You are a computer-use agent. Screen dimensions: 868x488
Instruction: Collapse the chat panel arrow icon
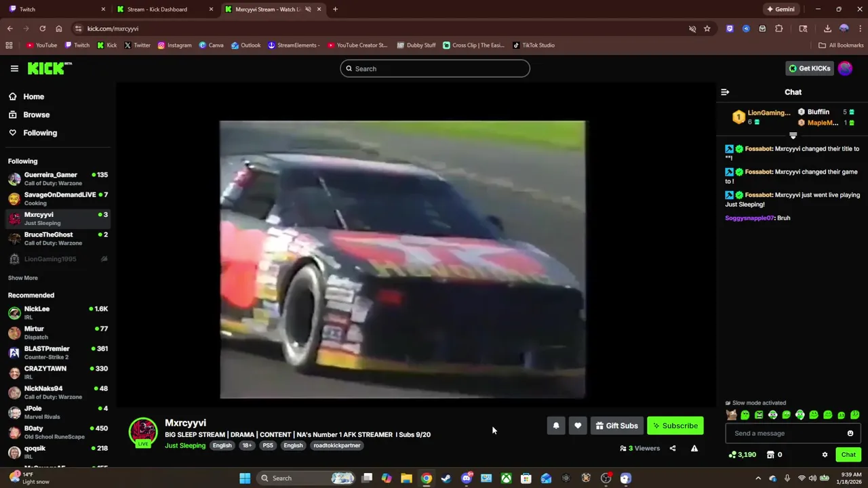[x=725, y=92]
